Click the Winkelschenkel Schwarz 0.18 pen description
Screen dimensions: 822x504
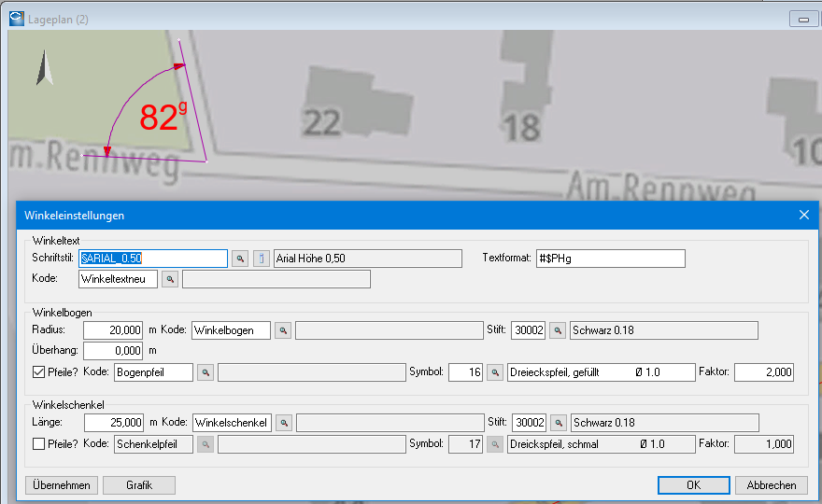[x=665, y=423]
